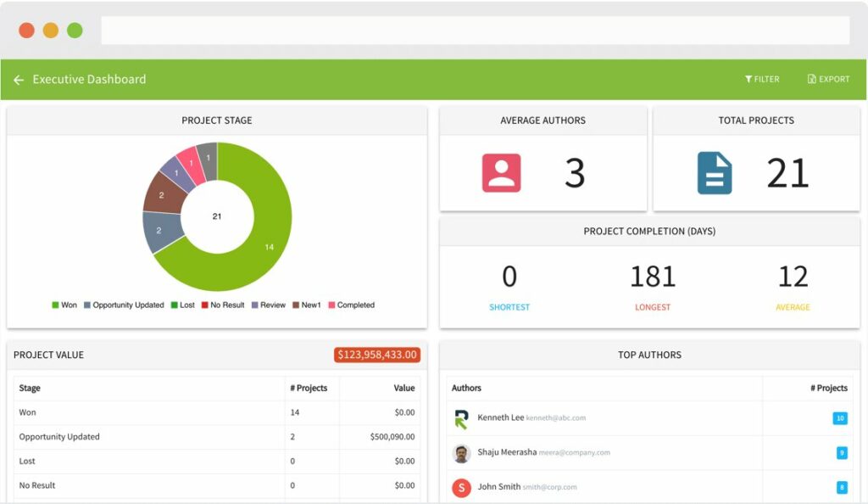The width and height of the screenshot is (868, 504).
Task: Toggle the Won legend entry in chart
Action: pyautogui.click(x=64, y=305)
